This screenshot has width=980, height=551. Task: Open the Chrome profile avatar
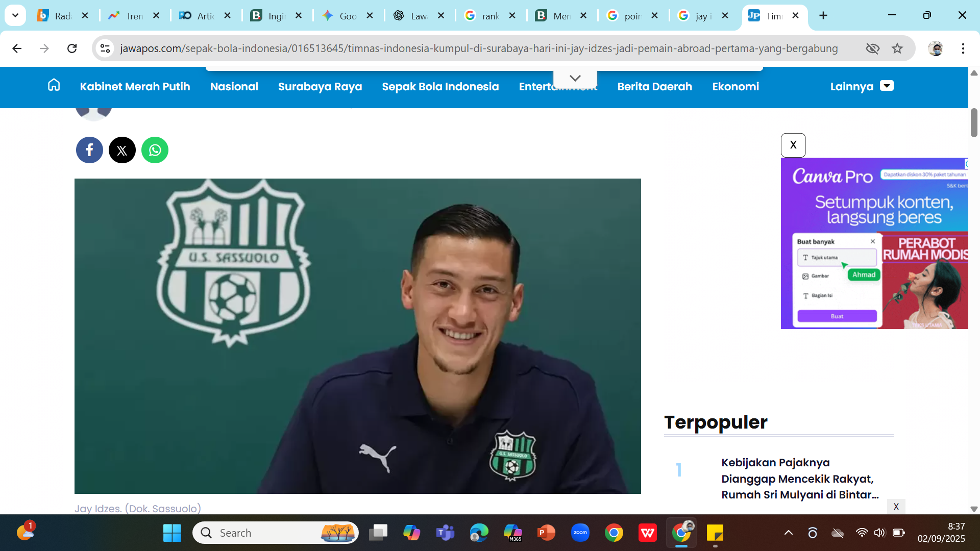click(936, 48)
